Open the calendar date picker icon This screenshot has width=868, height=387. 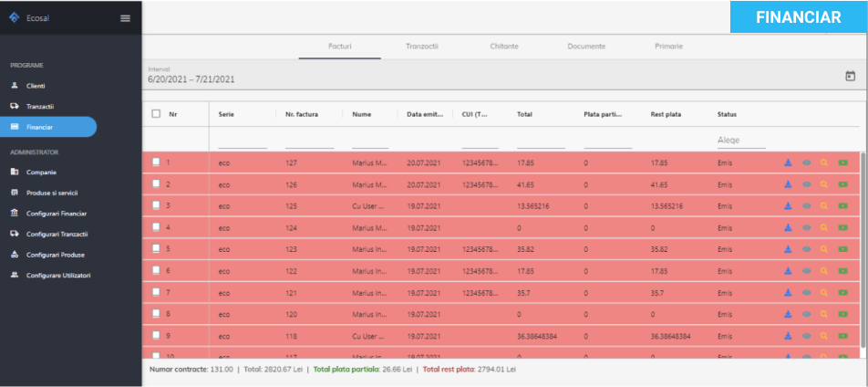click(850, 76)
